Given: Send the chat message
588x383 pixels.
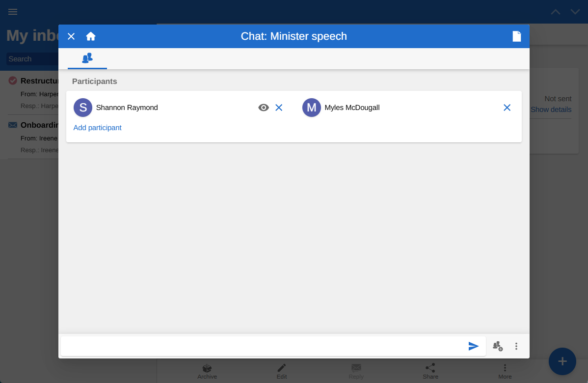Looking at the screenshot, I should [474, 346].
